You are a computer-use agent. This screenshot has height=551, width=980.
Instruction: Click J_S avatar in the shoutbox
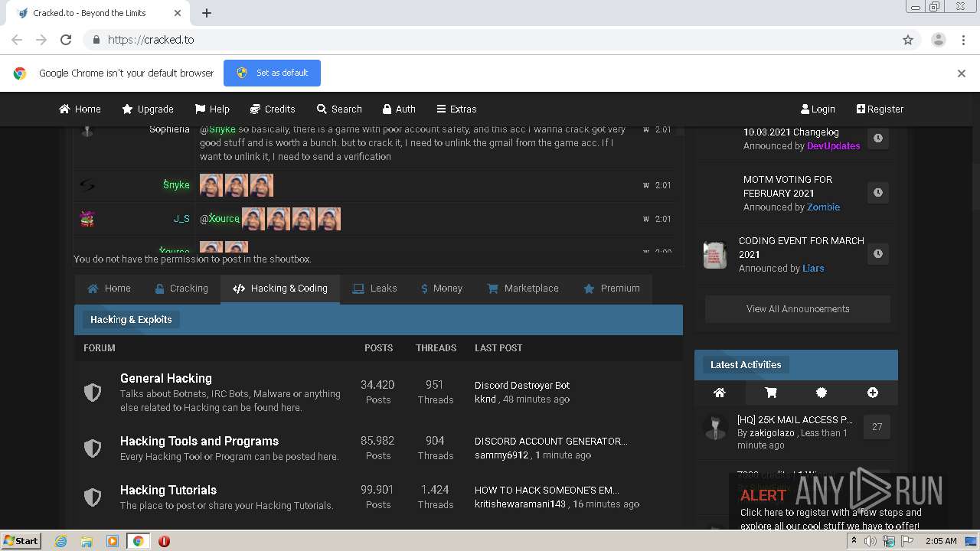87,219
